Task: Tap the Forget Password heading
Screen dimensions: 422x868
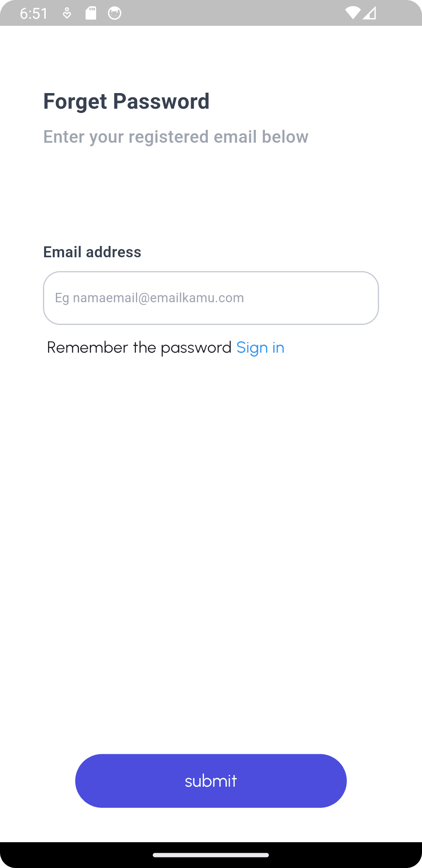Action: (126, 101)
